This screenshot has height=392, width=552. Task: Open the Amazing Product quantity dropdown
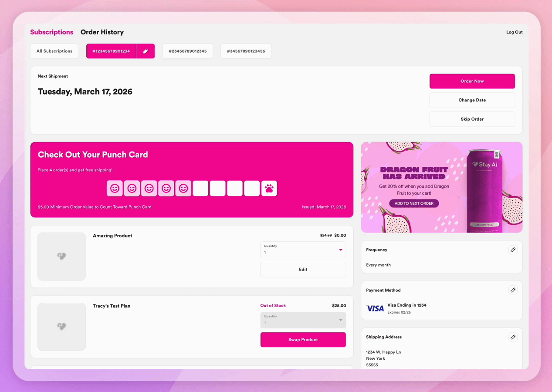click(x=303, y=250)
